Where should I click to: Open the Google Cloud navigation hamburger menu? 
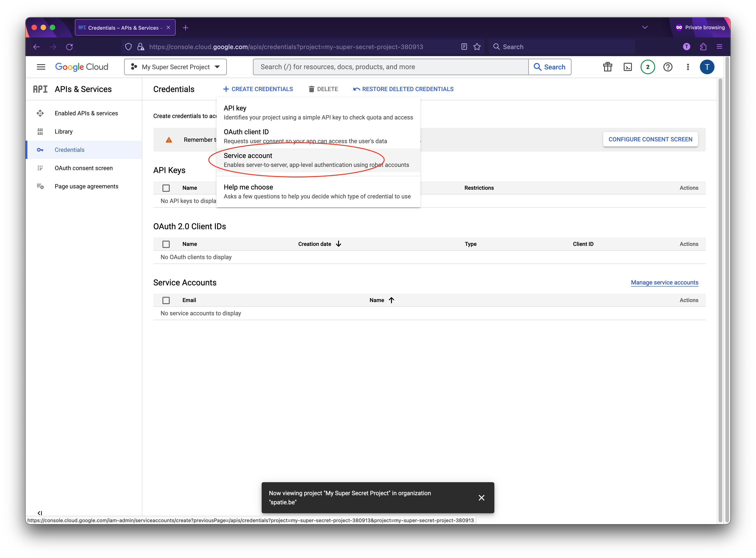point(41,66)
